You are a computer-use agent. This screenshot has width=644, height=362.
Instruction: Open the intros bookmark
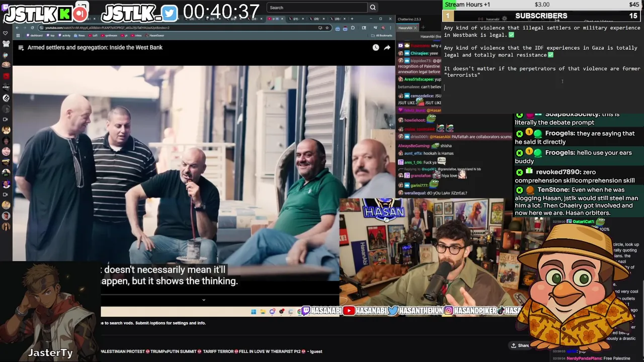(x=136, y=36)
